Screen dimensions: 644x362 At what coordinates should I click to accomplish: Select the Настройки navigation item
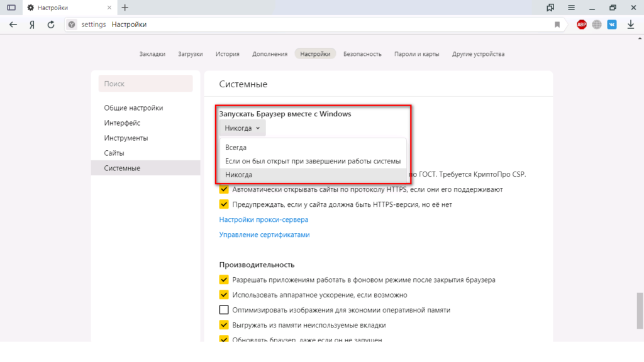click(315, 54)
